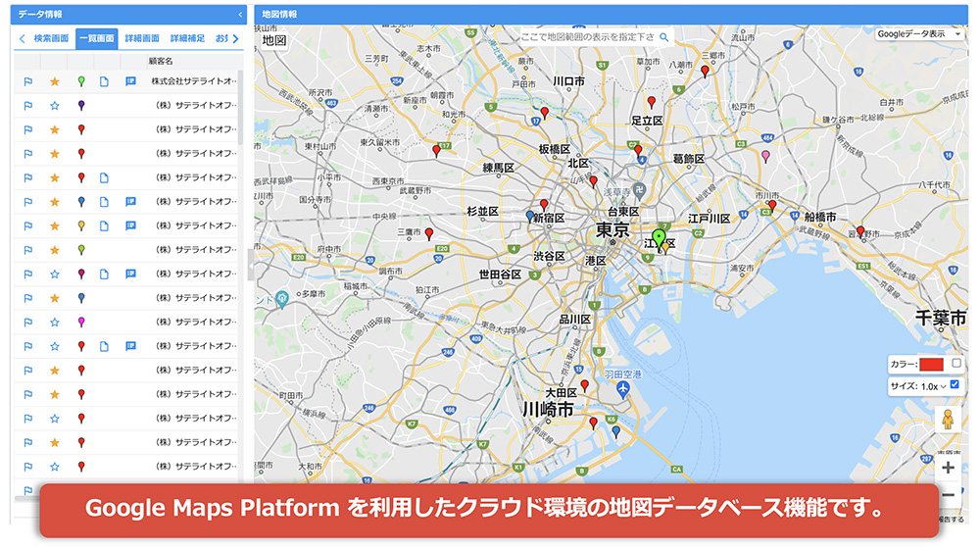Viewport: 980px width, 548px height.
Task: Open memo icon in 株式会社サテライトオ row
Action: pyautogui.click(x=130, y=81)
